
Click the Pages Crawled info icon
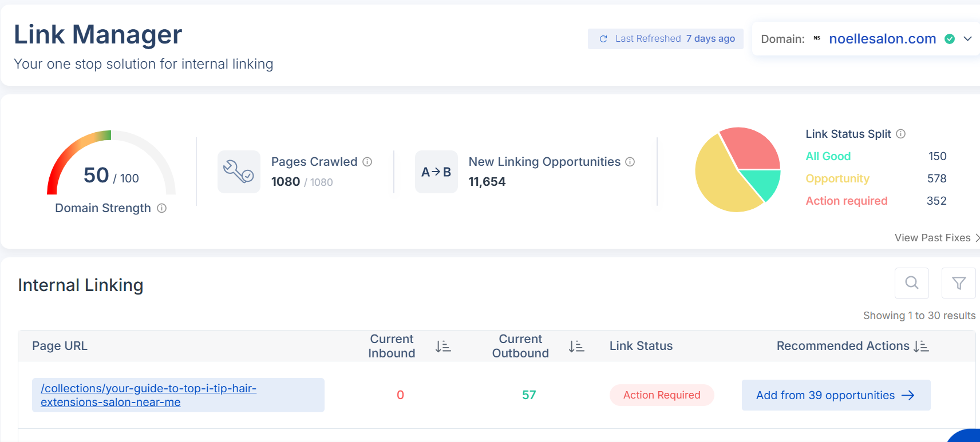367,162
